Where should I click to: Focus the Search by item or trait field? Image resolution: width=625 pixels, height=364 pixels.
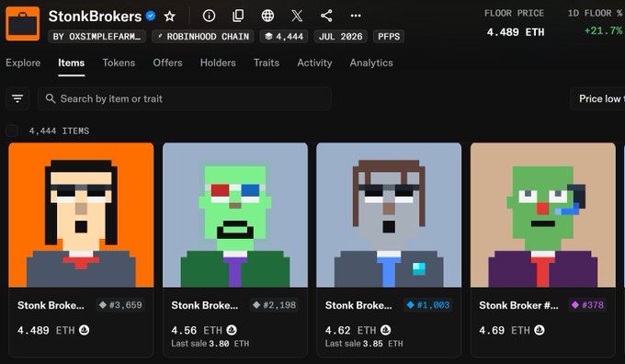185,98
